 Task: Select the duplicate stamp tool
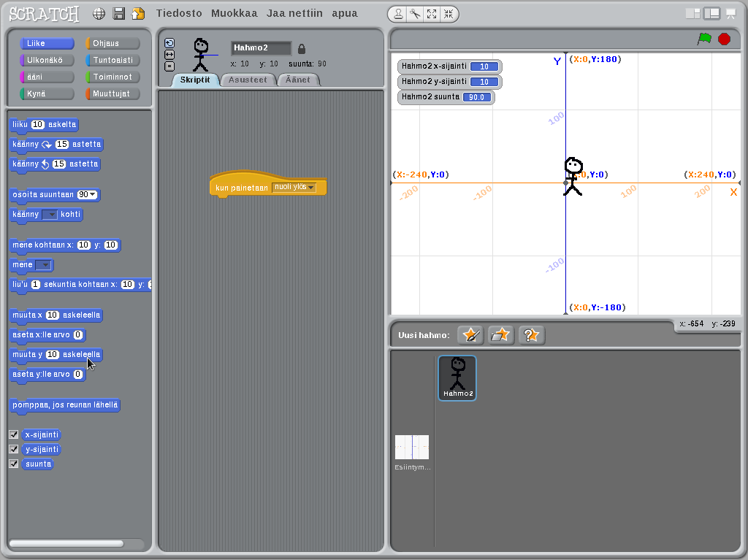397,14
